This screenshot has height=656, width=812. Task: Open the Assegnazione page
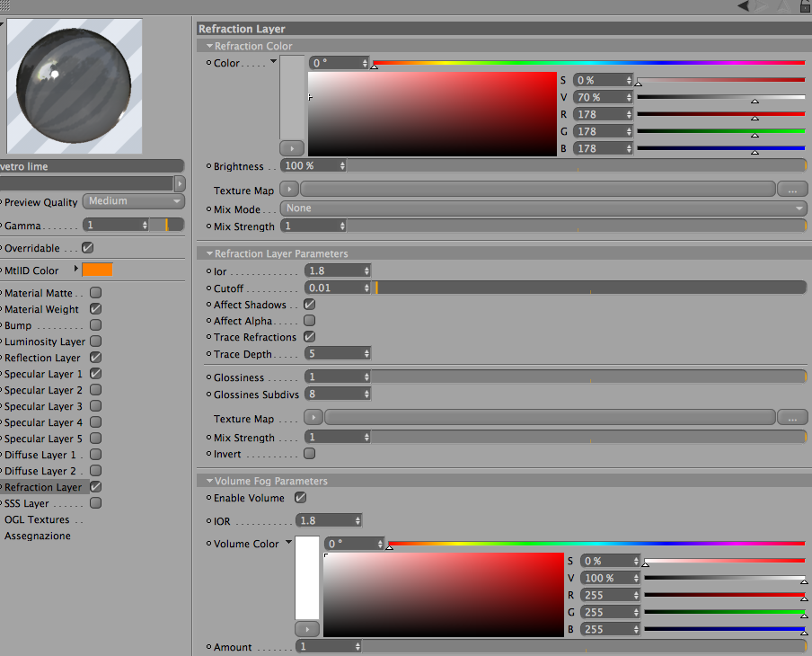[38, 536]
